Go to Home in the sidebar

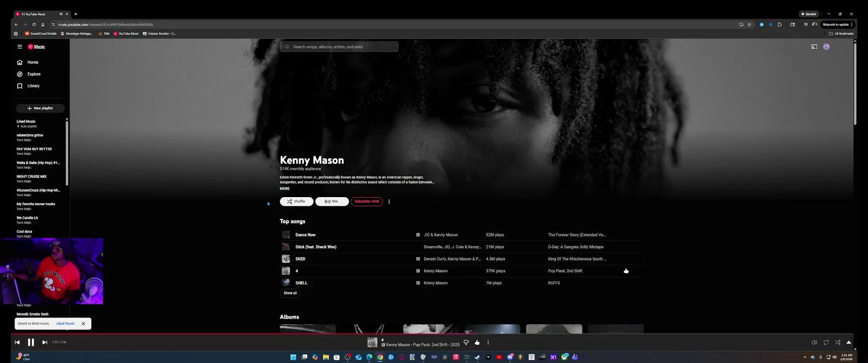[33, 63]
